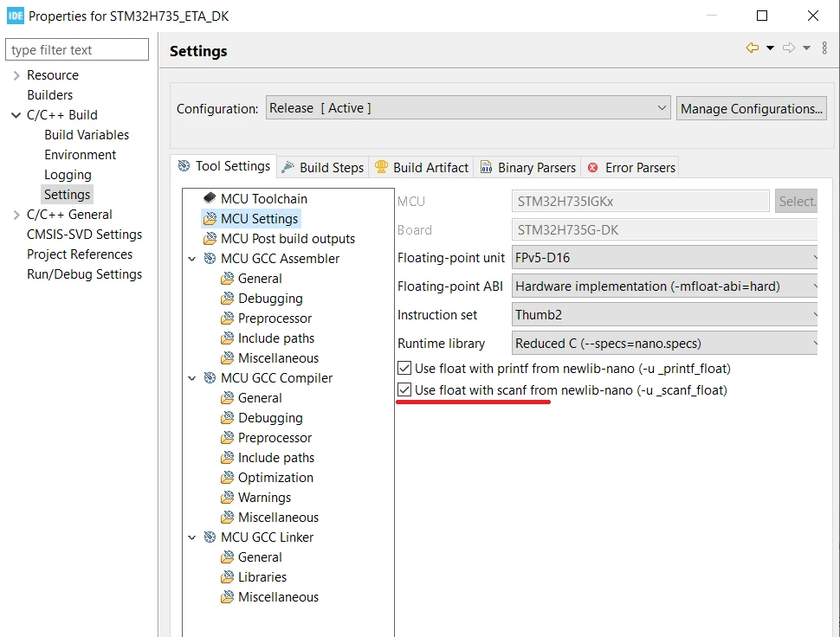The height and width of the screenshot is (637, 840).
Task: Select CMSIS-SVD Settings in the tree
Action: (x=85, y=235)
